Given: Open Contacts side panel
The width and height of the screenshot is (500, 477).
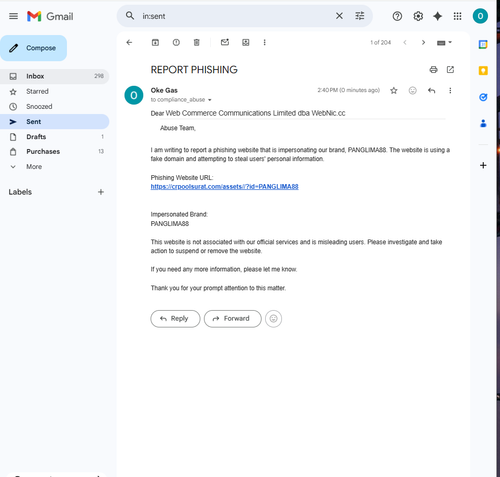Looking at the screenshot, I should pos(483,124).
